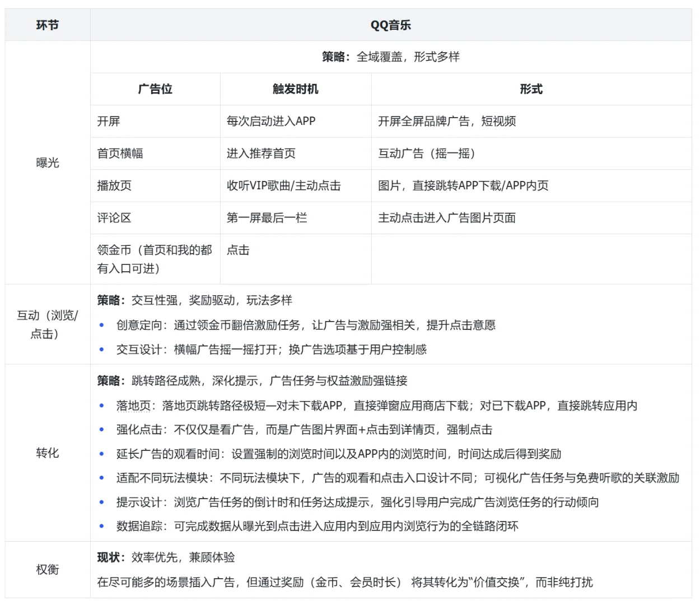Click the 触发时机 column header

[x=295, y=89]
